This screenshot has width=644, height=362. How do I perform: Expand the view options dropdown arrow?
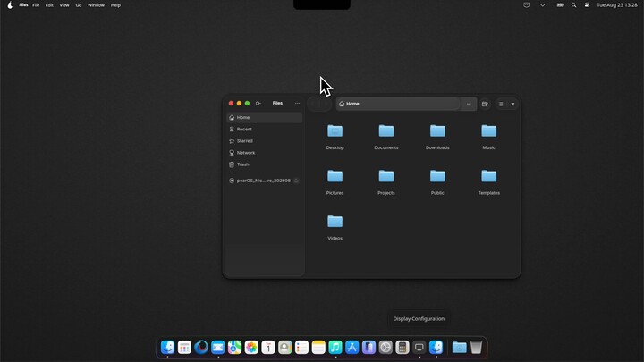[x=513, y=105]
